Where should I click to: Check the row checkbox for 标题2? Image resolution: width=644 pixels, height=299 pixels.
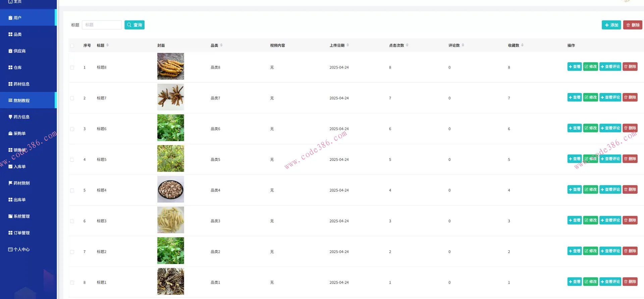pos(72,252)
